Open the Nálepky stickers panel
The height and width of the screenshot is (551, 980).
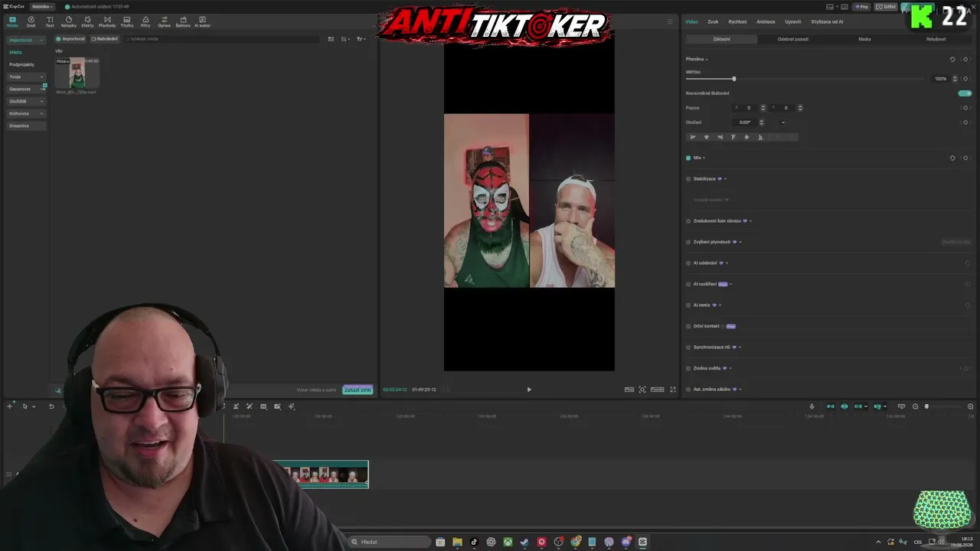click(x=69, y=22)
